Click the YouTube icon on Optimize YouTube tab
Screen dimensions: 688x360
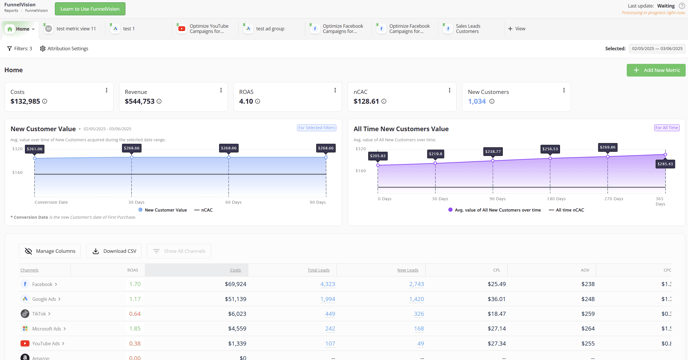(x=181, y=29)
